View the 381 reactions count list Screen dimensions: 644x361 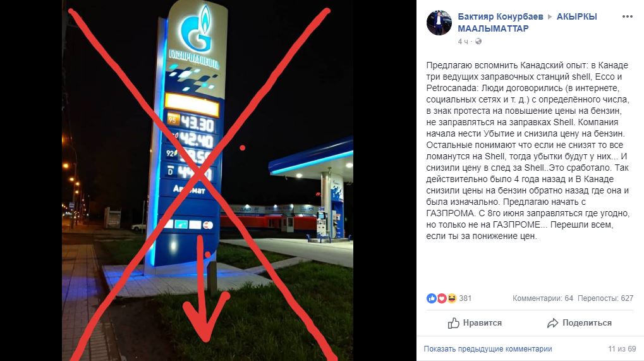point(465,298)
